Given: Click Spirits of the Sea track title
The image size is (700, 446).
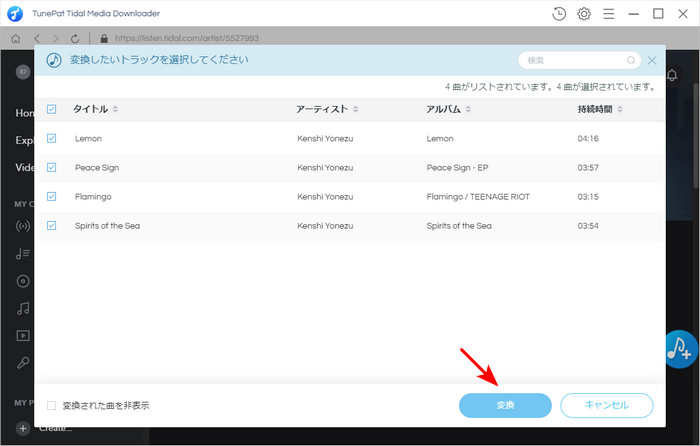Looking at the screenshot, I should [x=107, y=226].
